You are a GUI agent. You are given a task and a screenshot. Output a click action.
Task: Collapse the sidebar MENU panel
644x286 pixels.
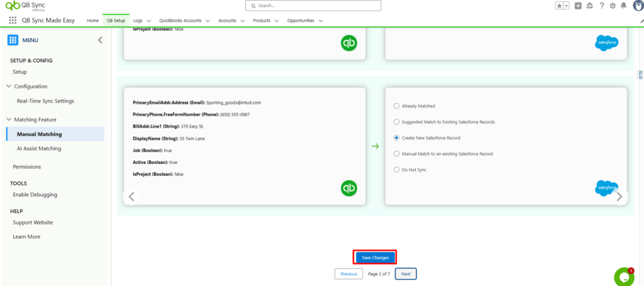pos(100,40)
